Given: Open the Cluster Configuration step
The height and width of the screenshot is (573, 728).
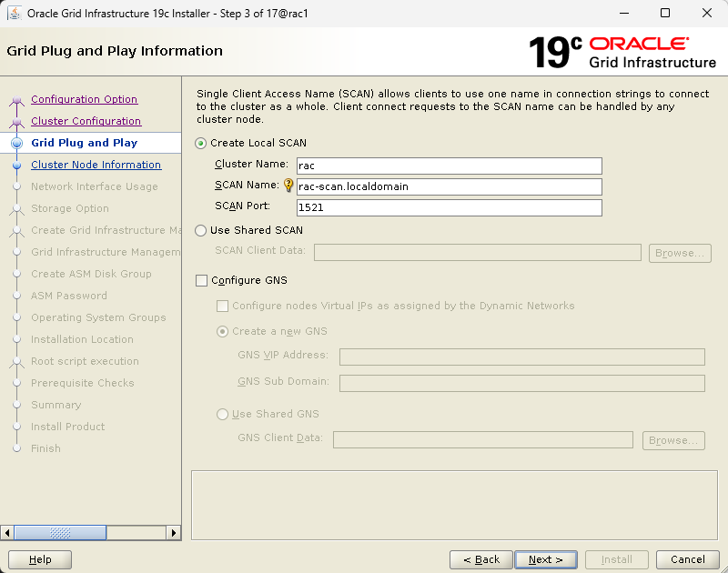Looking at the screenshot, I should click(86, 121).
